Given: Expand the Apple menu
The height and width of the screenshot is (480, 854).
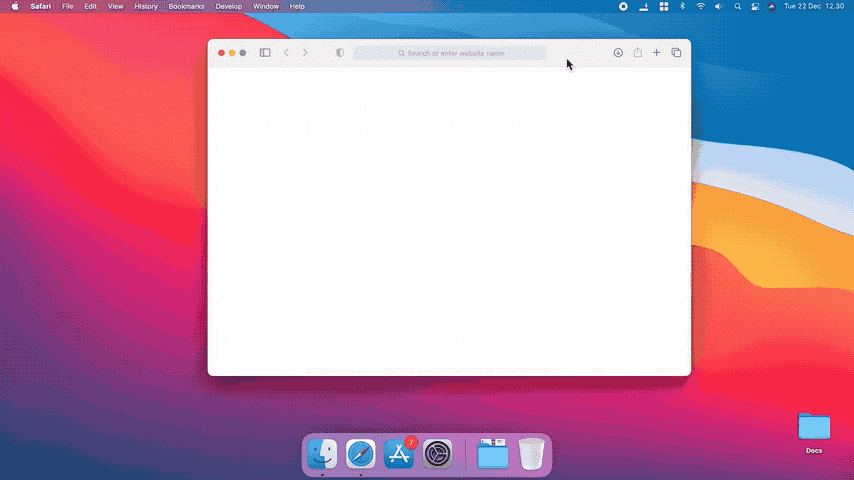Looking at the screenshot, I should (15, 6).
